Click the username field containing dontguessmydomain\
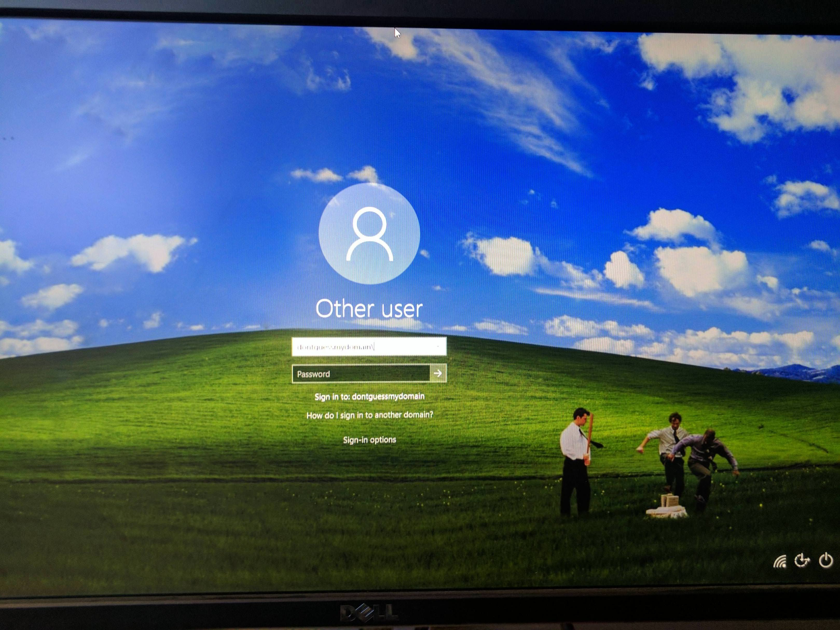 369,346
